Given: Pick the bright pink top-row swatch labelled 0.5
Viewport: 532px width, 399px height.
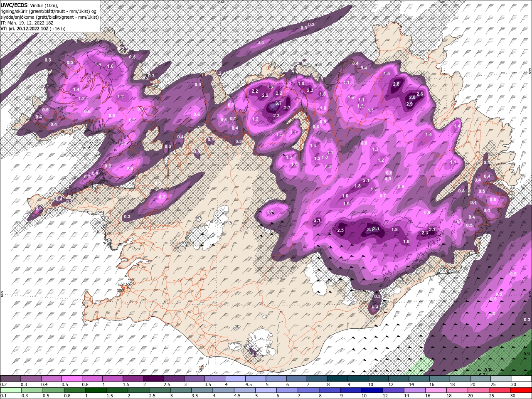Looking at the screenshot, I should [72, 379].
